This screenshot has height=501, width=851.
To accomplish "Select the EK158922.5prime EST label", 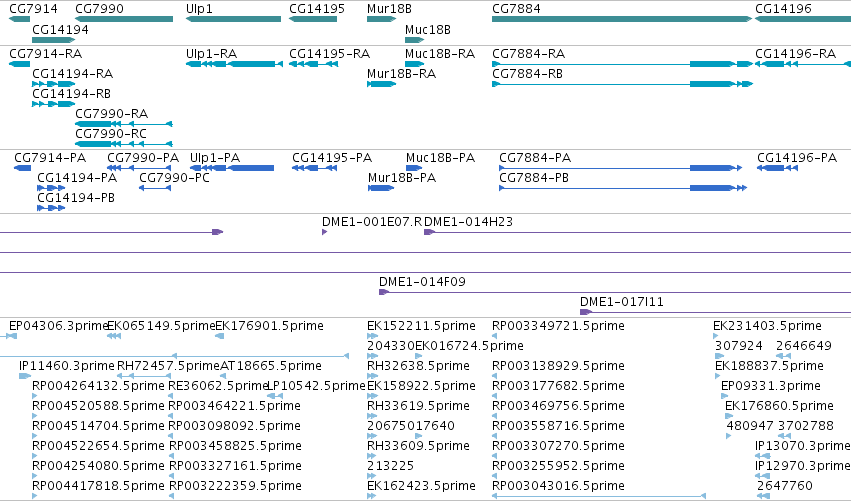I will point(421,386).
